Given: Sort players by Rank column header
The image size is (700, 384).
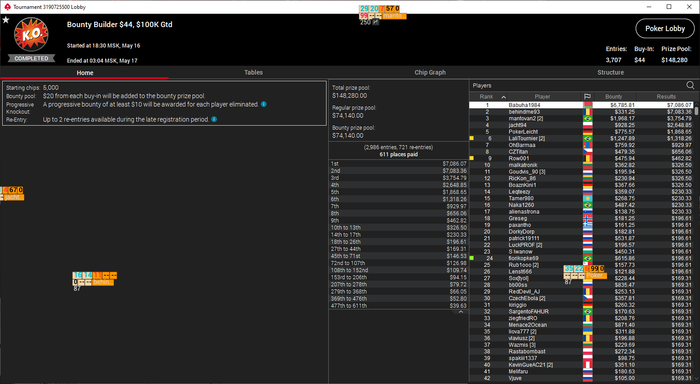Looking at the screenshot, I should coord(486,96).
